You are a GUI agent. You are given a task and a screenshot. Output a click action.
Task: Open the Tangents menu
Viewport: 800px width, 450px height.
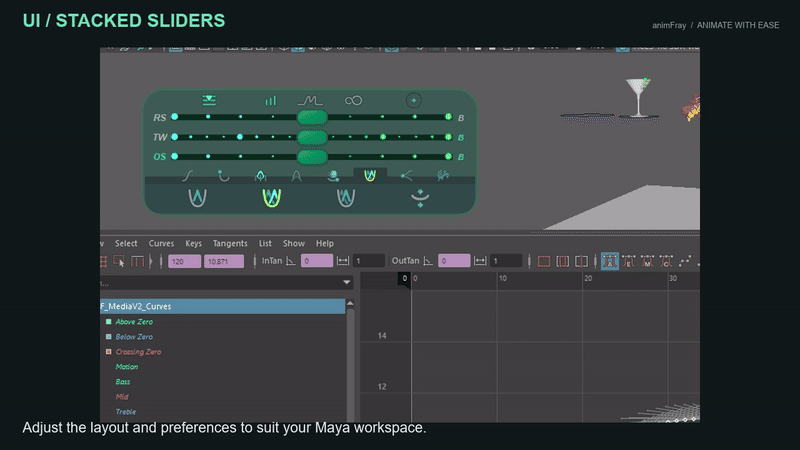230,243
